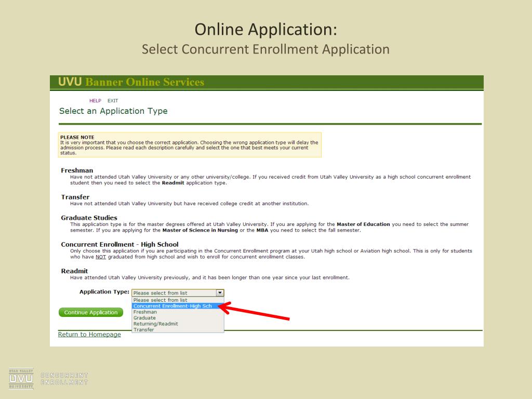Open the Application Type dropdown arrow

pos(220,293)
